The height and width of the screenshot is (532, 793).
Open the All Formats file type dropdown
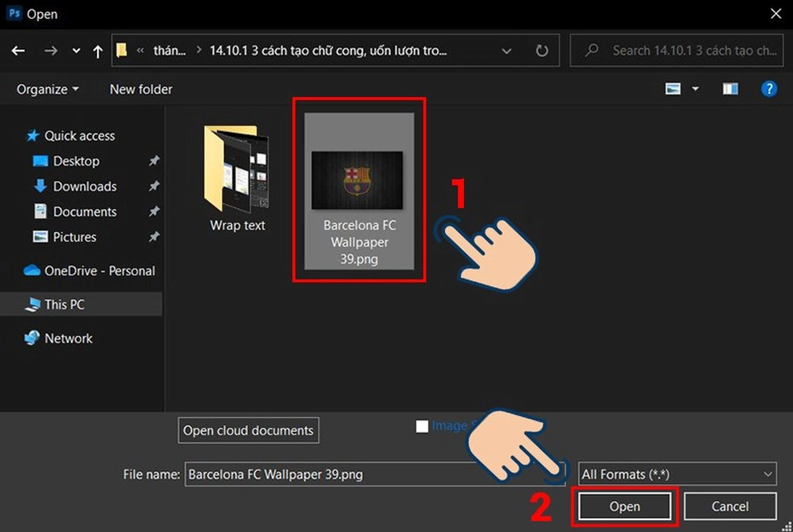[x=677, y=474]
